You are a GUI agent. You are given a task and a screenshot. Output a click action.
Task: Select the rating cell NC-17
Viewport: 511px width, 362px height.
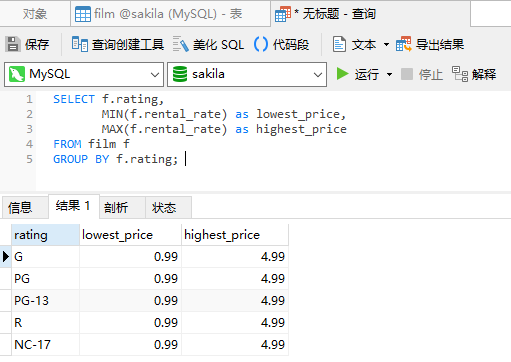[46, 345]
